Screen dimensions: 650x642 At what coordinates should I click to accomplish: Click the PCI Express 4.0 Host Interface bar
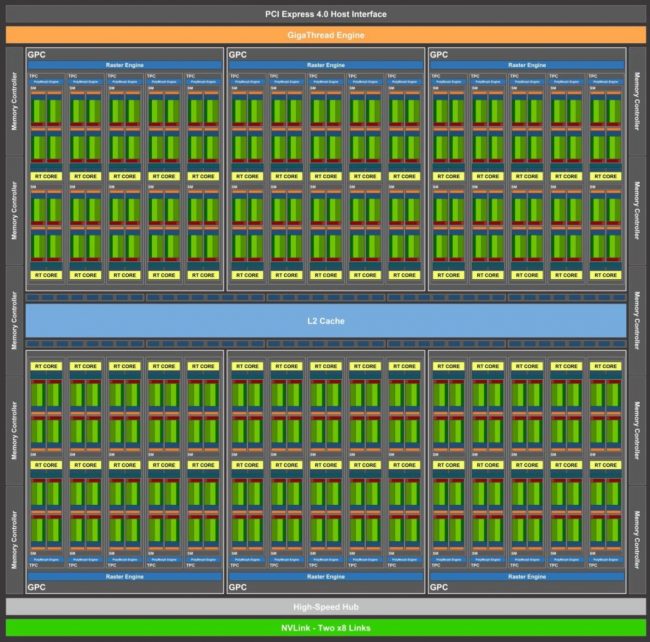[x=325, y=15]
